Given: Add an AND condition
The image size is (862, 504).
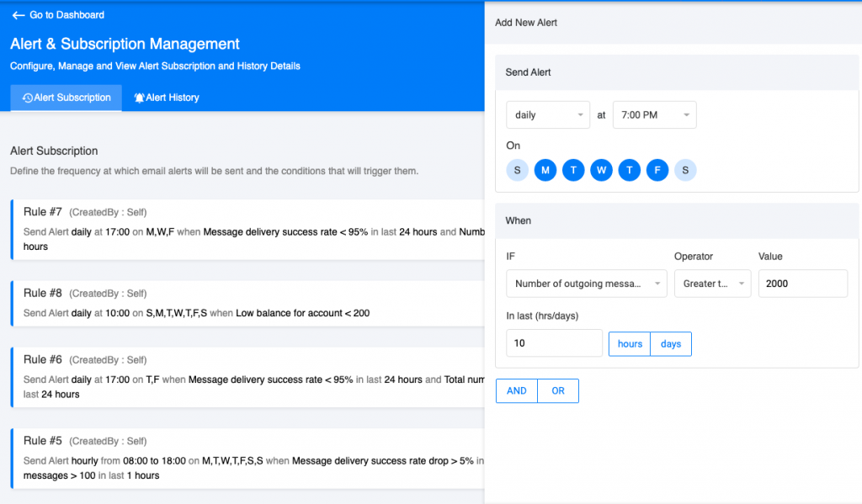Looking at the screenshot, I should pyautogui.click(x=516, y=390).
